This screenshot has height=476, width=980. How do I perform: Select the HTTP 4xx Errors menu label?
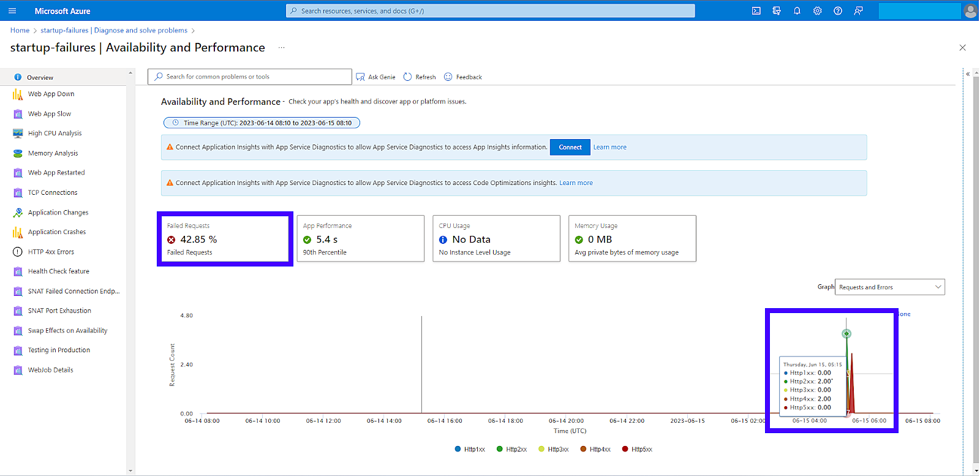click(x=51, y=252)
